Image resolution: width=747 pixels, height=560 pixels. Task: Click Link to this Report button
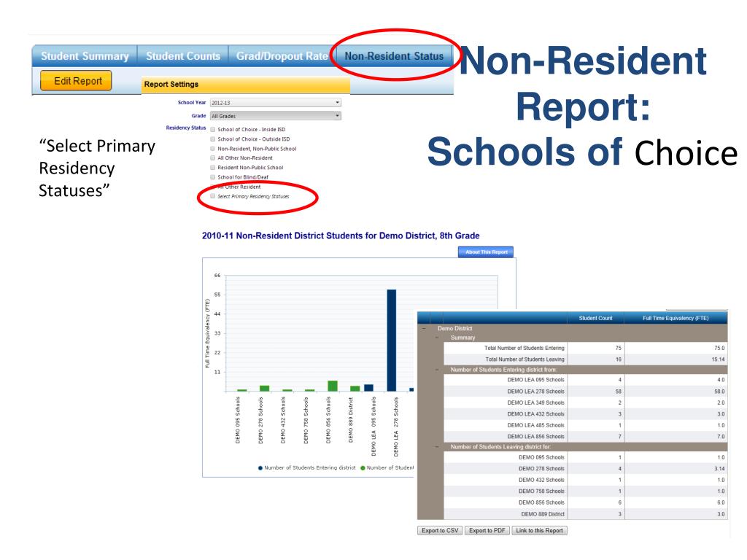[539, 531]
